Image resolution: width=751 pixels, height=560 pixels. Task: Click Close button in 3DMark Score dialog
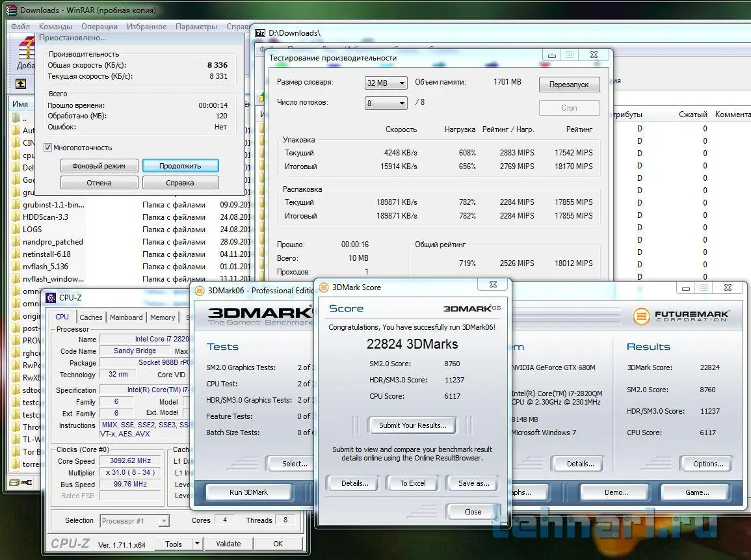point(472,512)
